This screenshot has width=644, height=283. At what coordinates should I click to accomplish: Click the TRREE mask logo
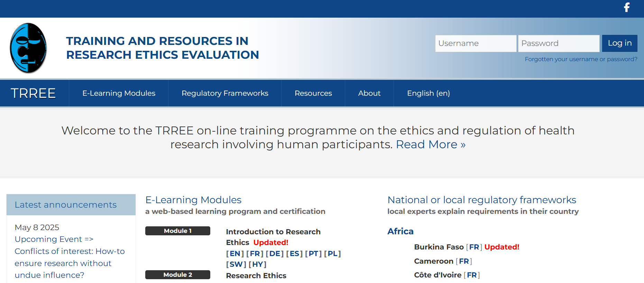point(28,48)
